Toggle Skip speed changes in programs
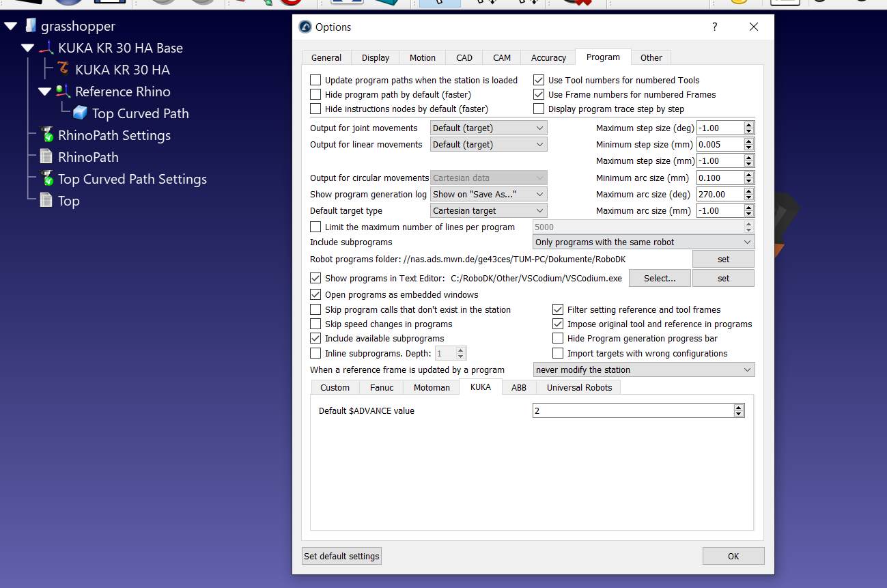This screenshot has height=588, width=887. (315, 324)
